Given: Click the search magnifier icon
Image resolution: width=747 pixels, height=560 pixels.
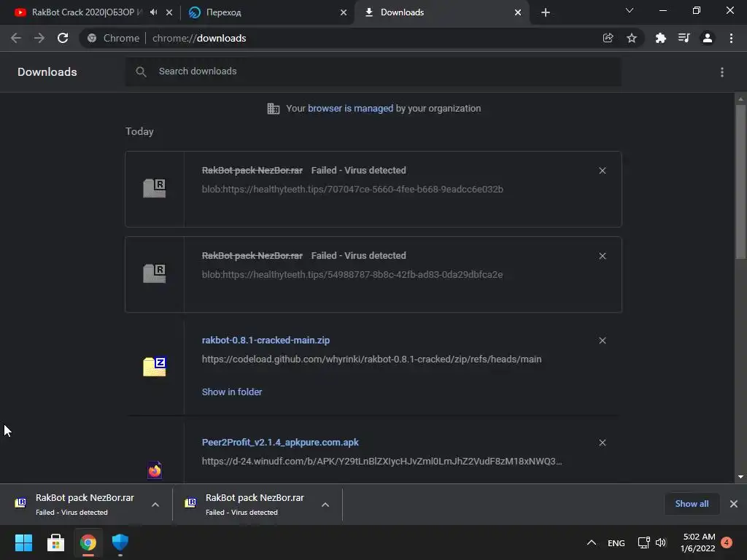Looking at the screenshot, I should click(141, 72).
